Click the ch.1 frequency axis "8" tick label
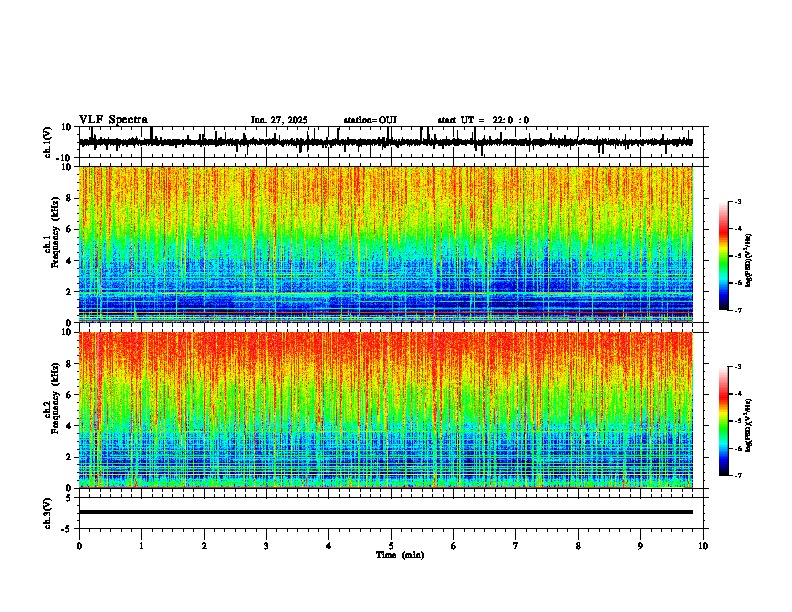 tap(69, 198)
